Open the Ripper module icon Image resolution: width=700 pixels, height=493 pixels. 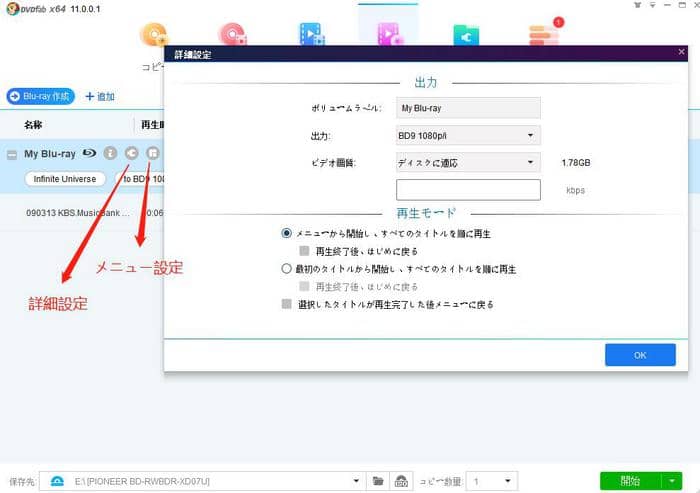pos(233,35)
